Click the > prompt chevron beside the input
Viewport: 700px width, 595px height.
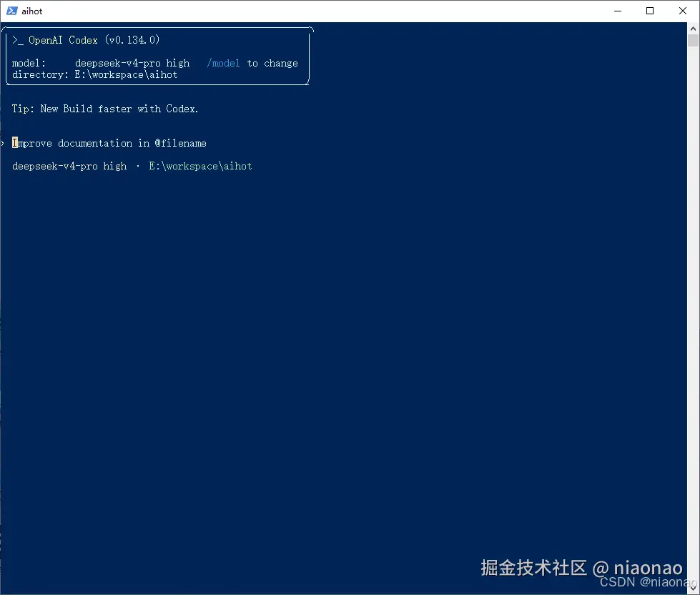pos(3,143)
